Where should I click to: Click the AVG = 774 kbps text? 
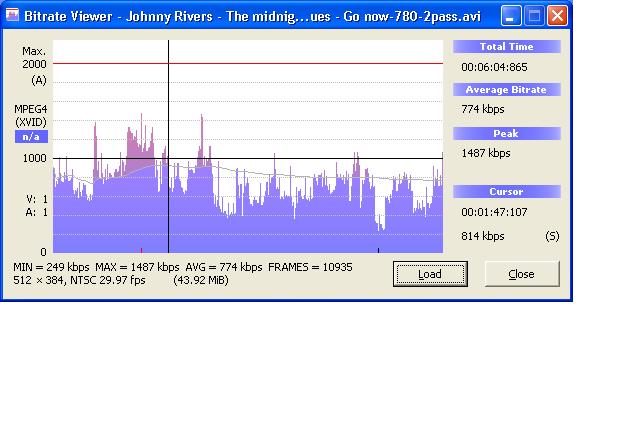(x=223, y=267)
